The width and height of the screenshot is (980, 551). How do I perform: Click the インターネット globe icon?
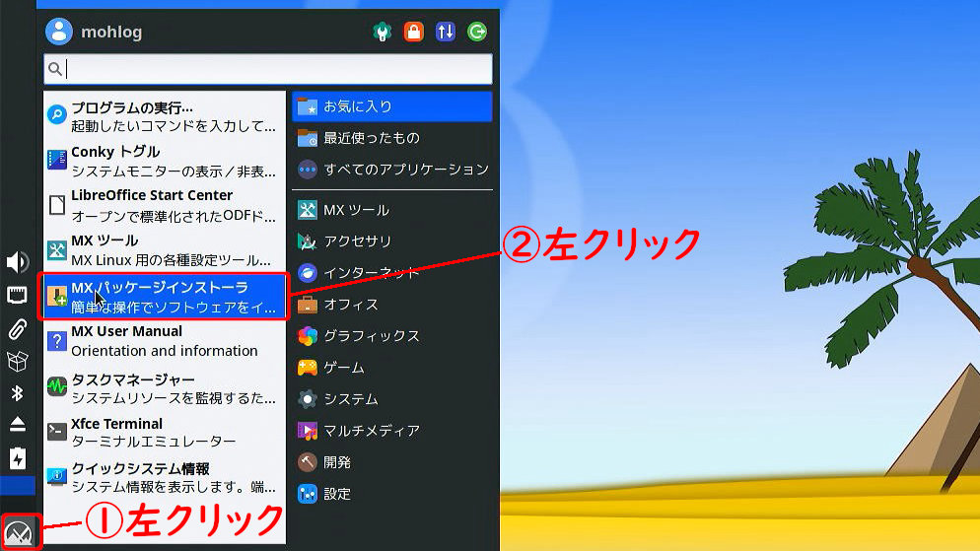(307, 273)
